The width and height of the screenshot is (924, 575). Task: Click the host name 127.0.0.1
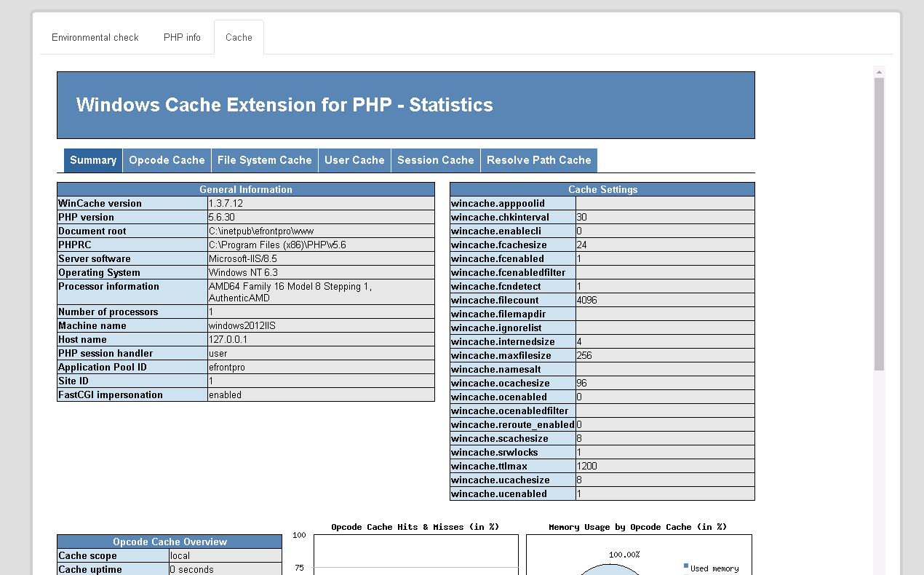tap(228, 339)
